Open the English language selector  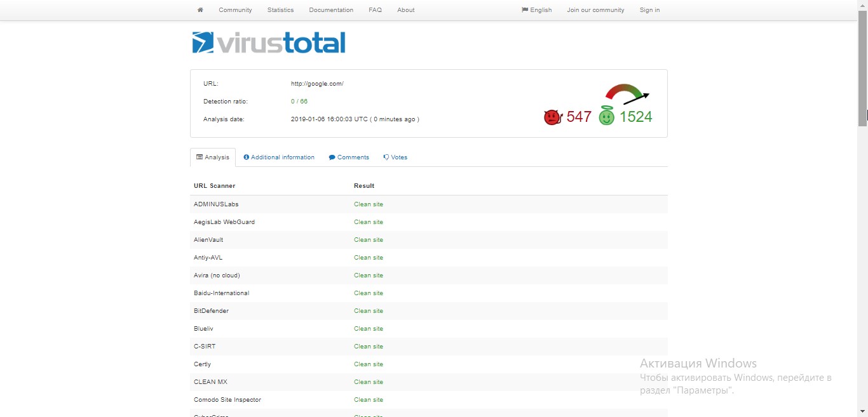coord(537,10)
